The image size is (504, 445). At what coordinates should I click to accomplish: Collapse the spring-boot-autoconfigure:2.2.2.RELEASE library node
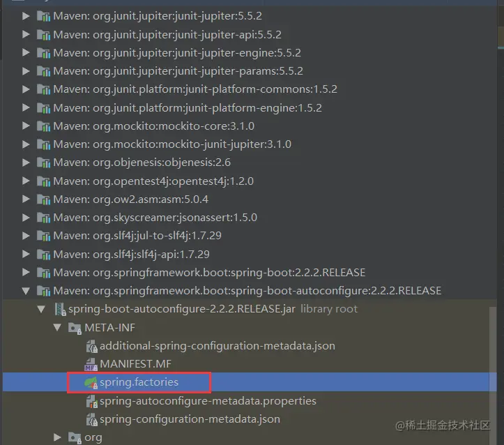coord(26,291)
